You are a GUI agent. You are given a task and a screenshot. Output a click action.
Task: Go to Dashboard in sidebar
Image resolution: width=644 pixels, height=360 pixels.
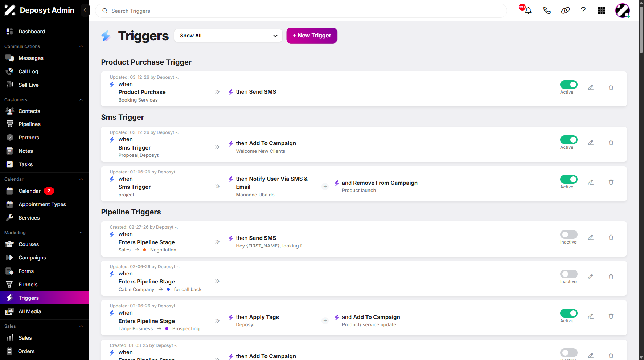click(x=45, y=32)
